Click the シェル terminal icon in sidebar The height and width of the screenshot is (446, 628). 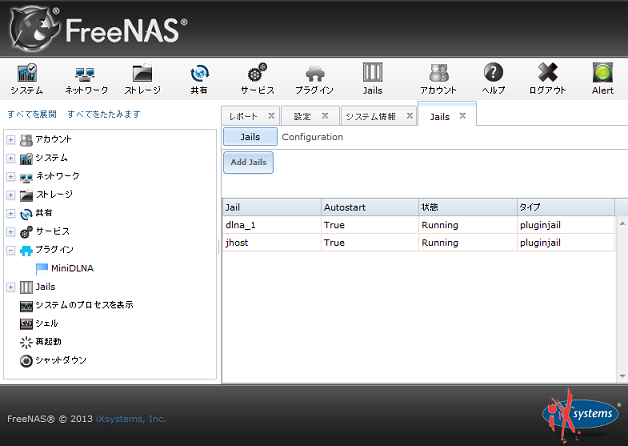pos(26,323)
